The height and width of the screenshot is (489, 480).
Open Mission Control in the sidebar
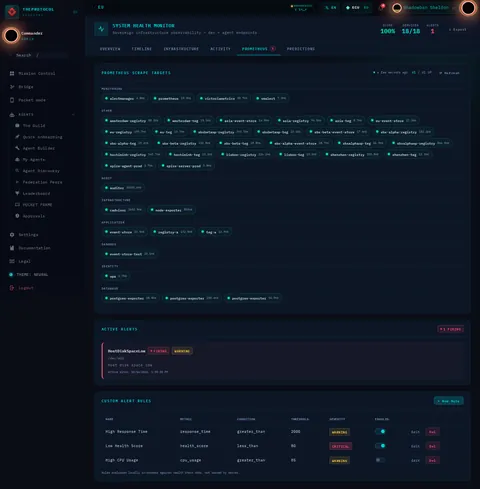click(37, 73)
